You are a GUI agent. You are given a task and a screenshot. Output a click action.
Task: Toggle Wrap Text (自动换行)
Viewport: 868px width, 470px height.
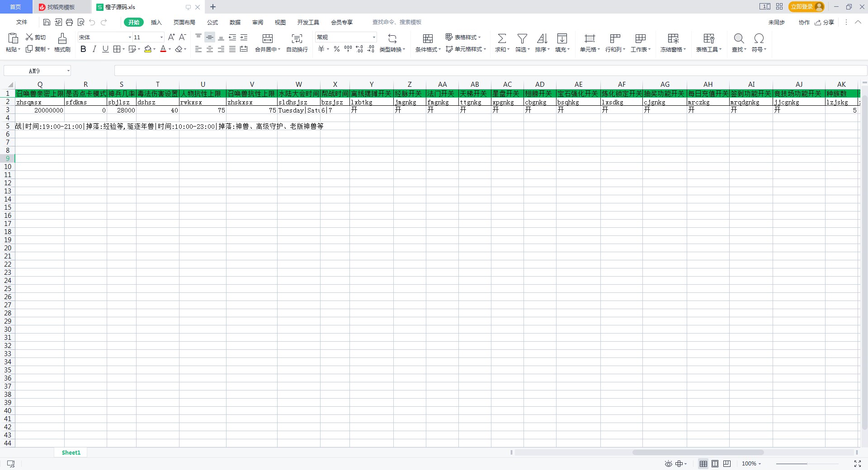(297, 39)
